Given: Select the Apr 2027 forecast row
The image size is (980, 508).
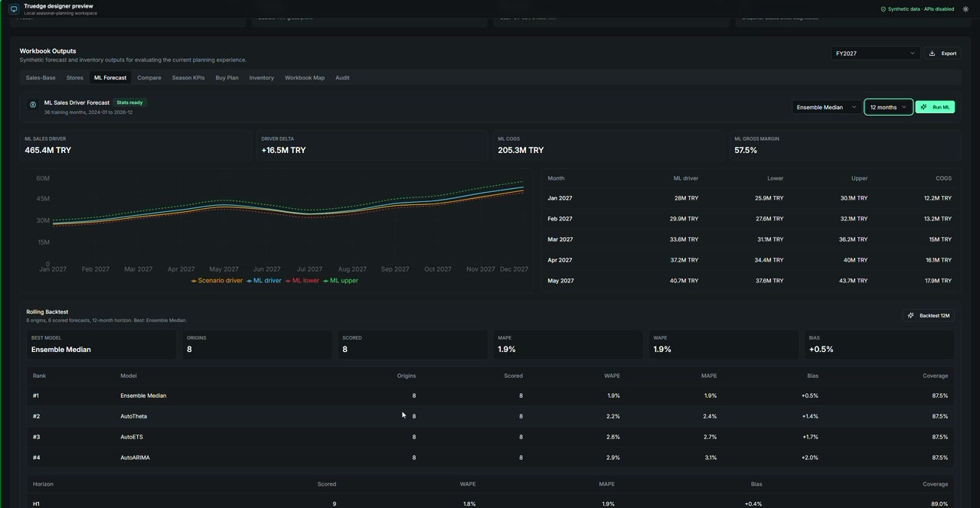Looking at the screenshot, I should coord(750,260).
